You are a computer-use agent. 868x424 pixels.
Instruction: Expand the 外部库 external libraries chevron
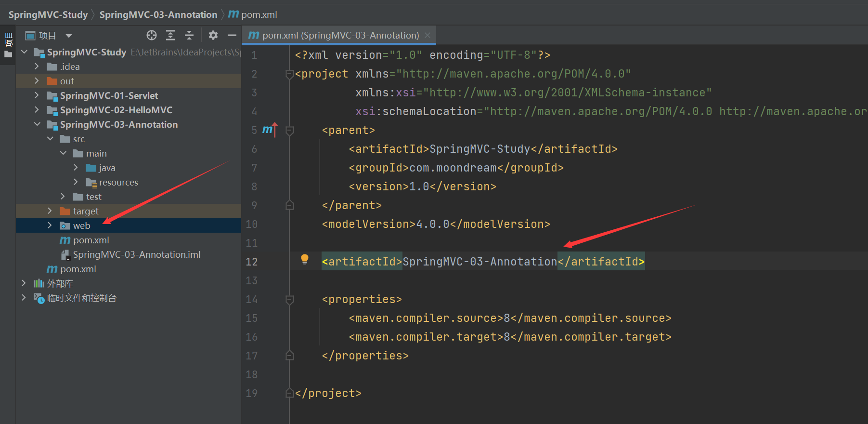(24, 283)
